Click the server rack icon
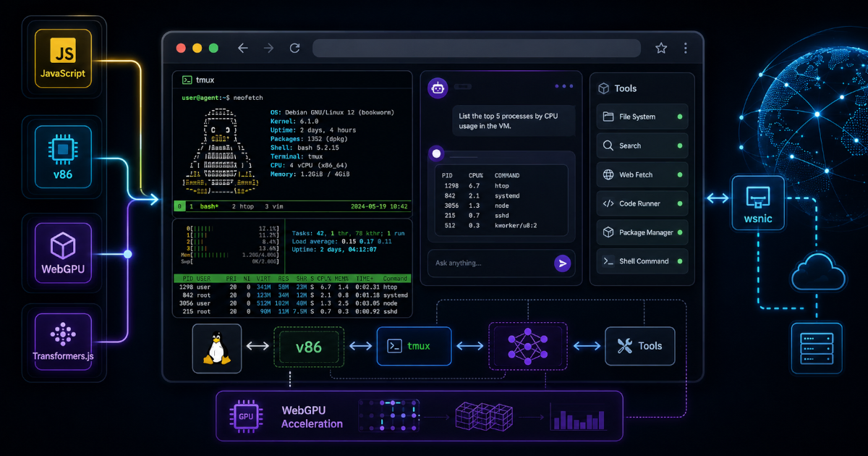The image size is (868, 456). click(x=818, y=348)
